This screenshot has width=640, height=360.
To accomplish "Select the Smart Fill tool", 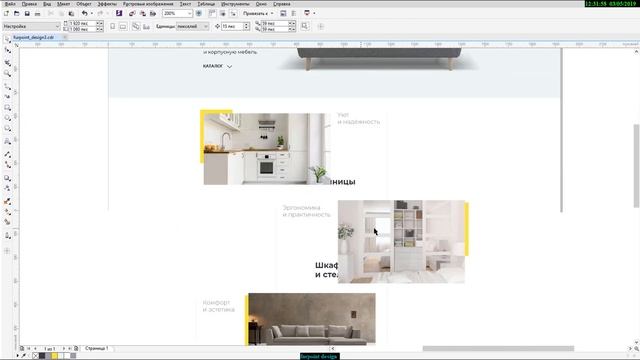I will click(x=7, y=222).
